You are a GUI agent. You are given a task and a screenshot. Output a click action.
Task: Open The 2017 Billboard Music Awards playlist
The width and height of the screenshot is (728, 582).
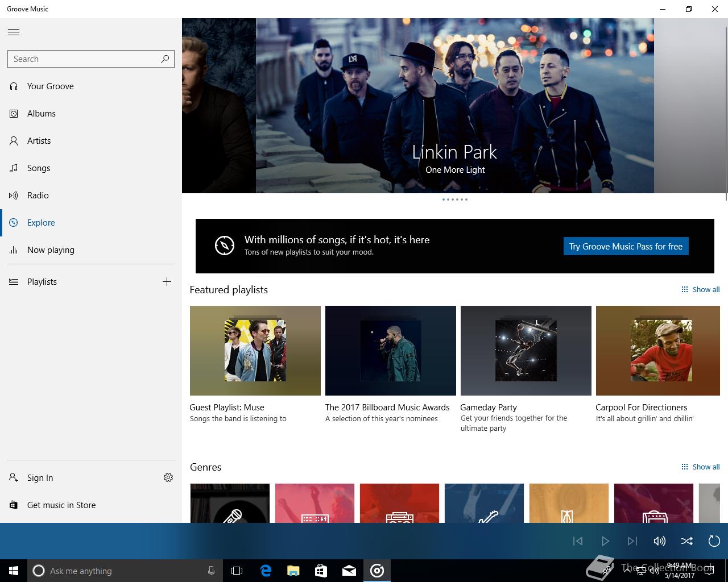391,351
